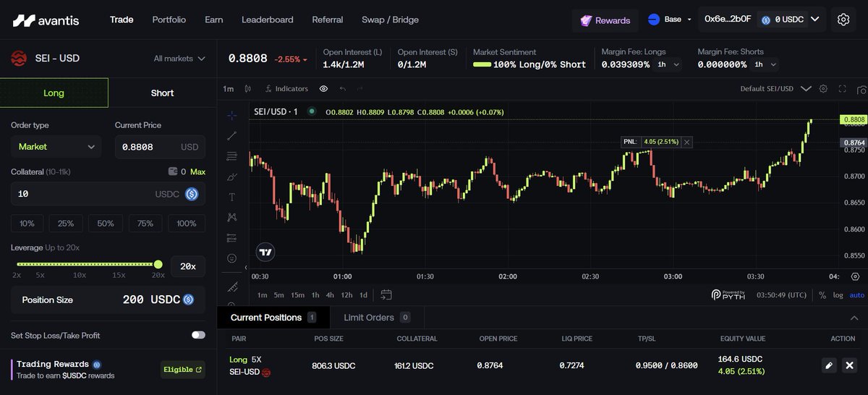
Task: Collapse the positions panel with chevron
Action: click(x=854, y=318)
